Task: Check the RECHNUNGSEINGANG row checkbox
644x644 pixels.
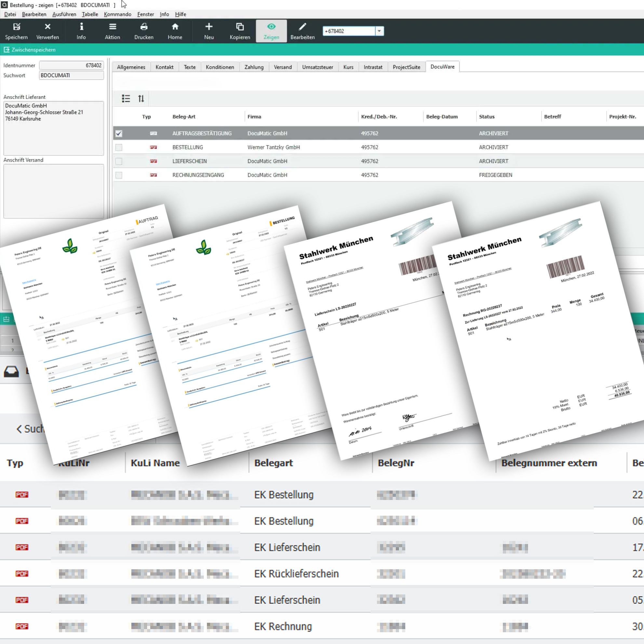Action: 119,175
